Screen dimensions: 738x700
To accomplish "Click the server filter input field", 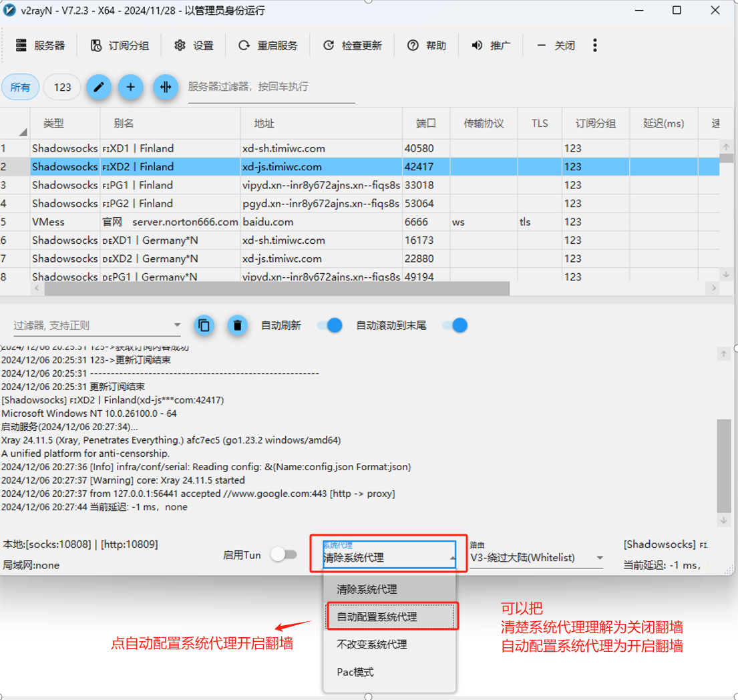I will [270, 87].
